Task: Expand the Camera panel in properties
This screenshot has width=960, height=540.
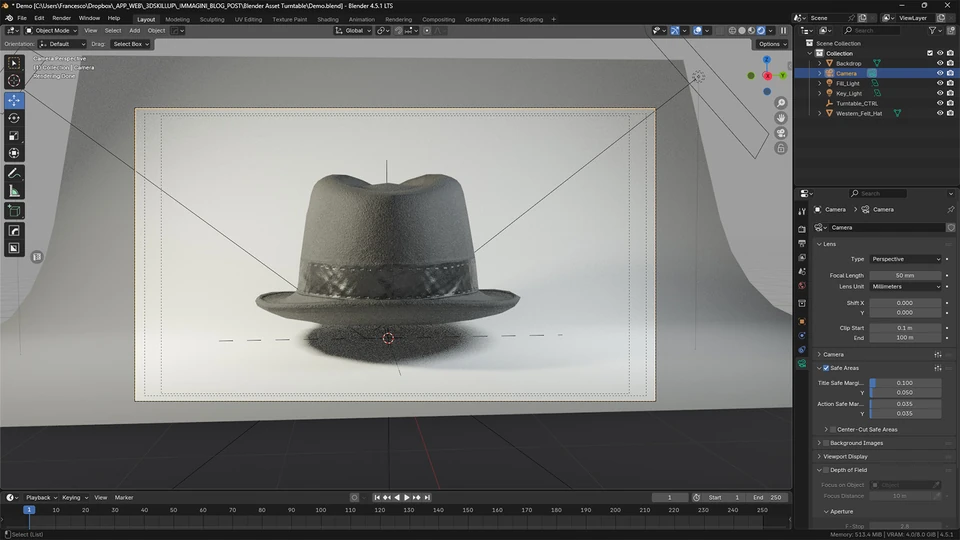Action: 820,354
